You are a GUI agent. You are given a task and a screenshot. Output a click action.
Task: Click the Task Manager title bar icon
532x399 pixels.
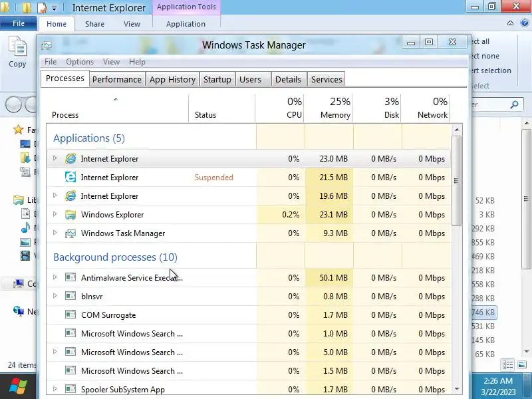click(47, 45)
